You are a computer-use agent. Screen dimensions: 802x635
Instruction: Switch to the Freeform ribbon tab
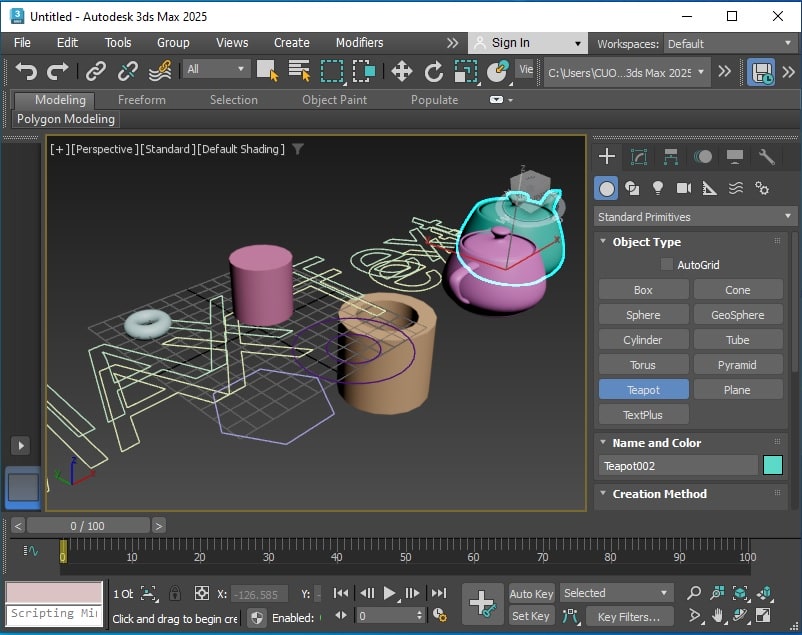(142, 100)
